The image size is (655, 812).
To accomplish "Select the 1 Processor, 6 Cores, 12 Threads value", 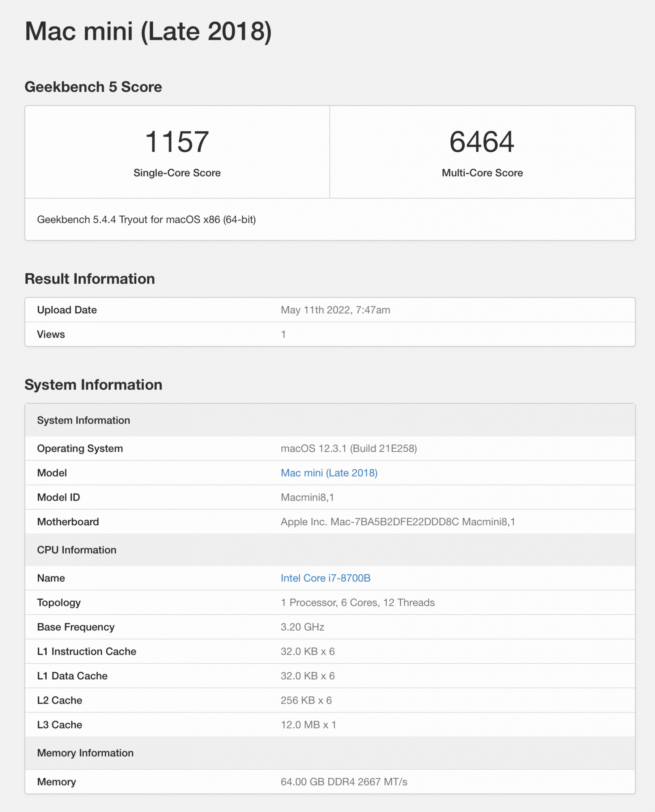I will point(358,603).
